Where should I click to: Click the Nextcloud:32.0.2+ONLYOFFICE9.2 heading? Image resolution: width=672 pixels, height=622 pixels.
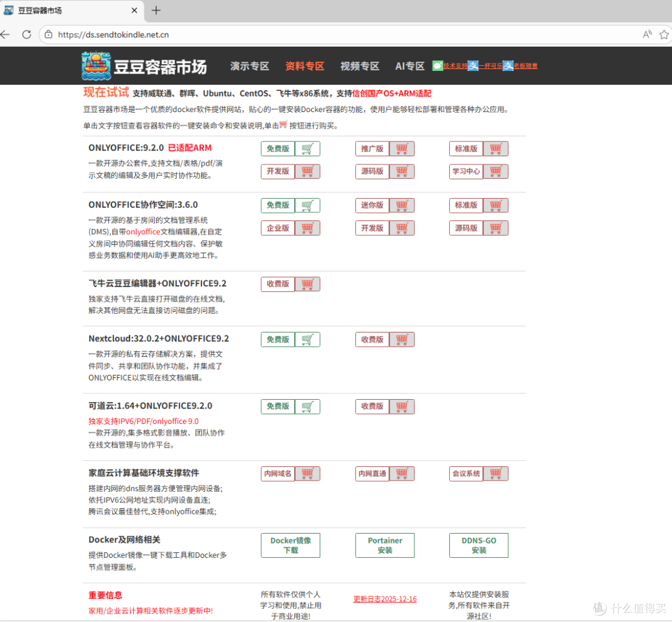point(159,339)
